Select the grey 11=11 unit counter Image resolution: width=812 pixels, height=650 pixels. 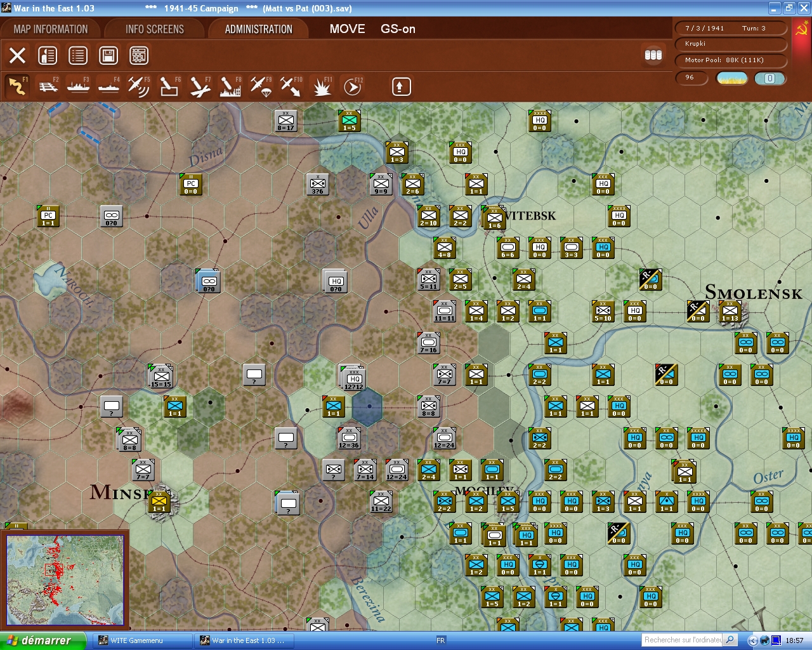pos(444,311)
